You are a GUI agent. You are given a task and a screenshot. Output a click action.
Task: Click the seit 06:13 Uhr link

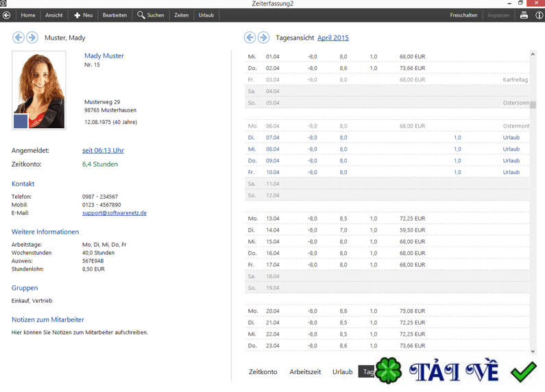pyautogui.click(x=103, y=151)
